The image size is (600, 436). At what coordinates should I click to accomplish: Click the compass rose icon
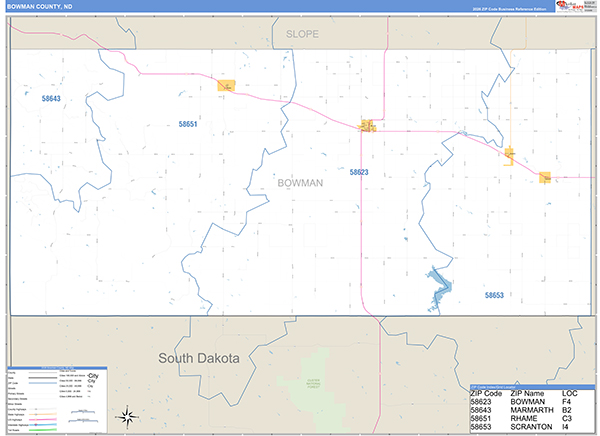click(127, 417)
